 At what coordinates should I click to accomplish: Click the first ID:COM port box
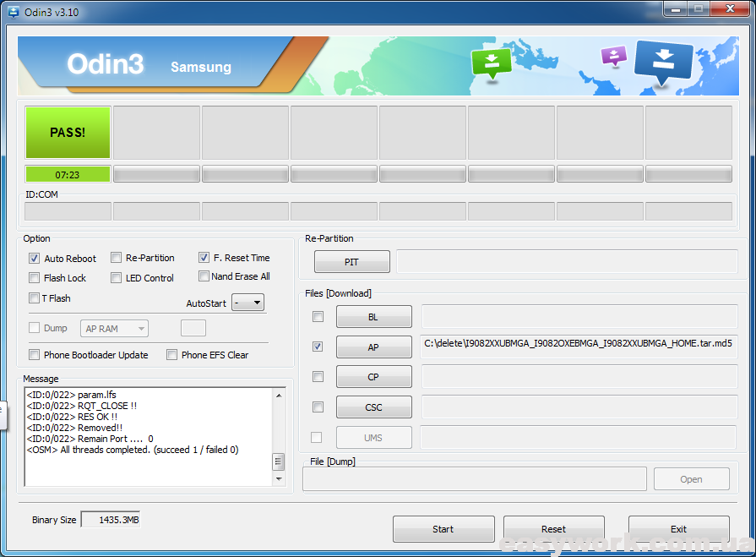pos(68,211)
